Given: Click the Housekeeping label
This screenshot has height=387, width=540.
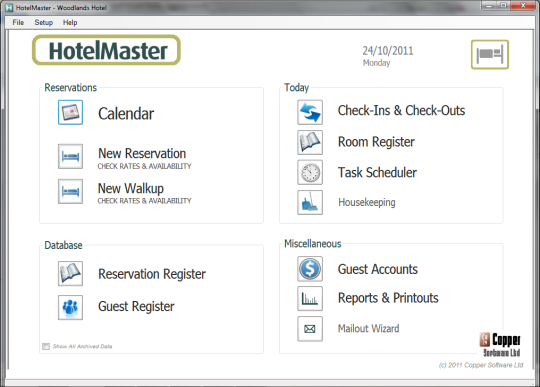Looking at the screenshot, I should 367,202.
